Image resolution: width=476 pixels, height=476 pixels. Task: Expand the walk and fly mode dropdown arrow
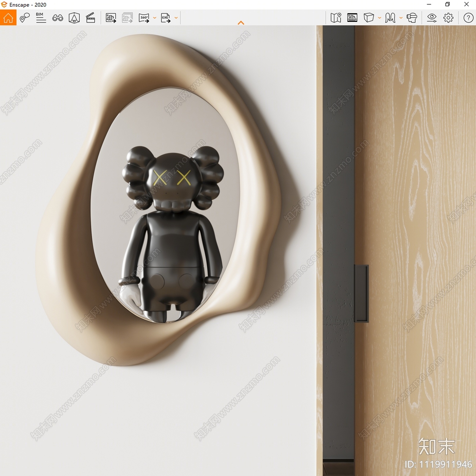pos(401,18)
